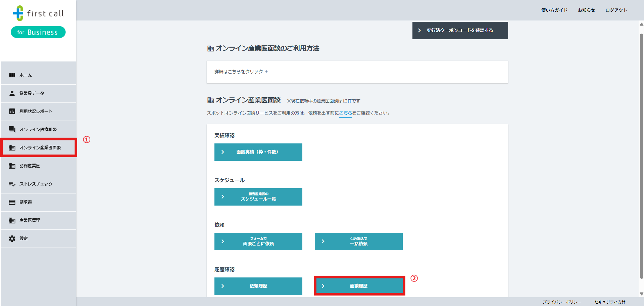The width and height of the screenshot is (644, 306).
Task: Click the building icon for 産業医管理
Action: 12,220
